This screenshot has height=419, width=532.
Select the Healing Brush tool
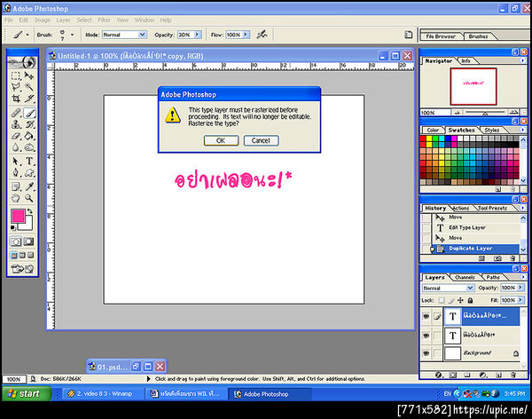16,113
